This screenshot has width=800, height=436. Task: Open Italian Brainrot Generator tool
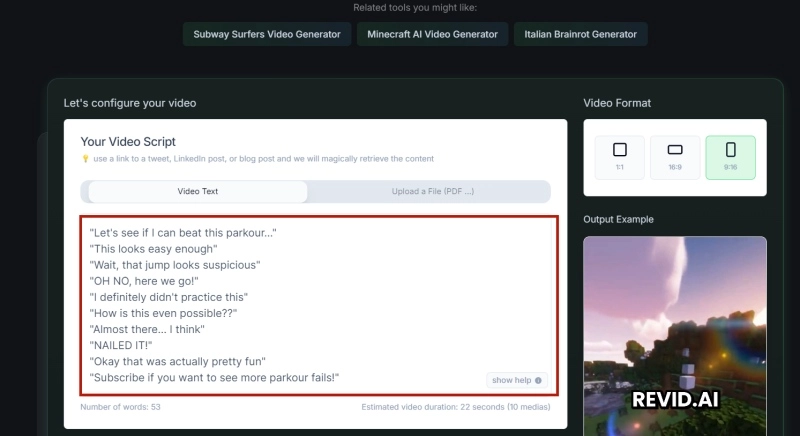[x=581, y=34]
